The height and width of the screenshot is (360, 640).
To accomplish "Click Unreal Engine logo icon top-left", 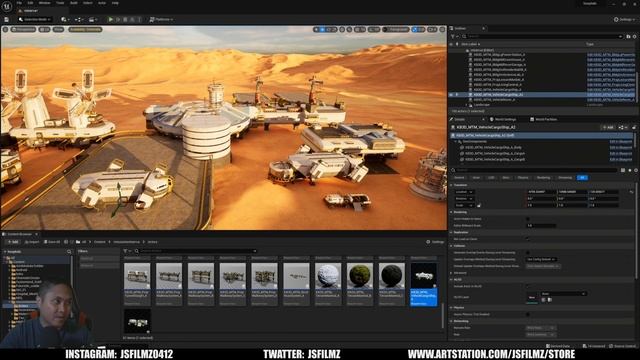I will tap(7, 7).
